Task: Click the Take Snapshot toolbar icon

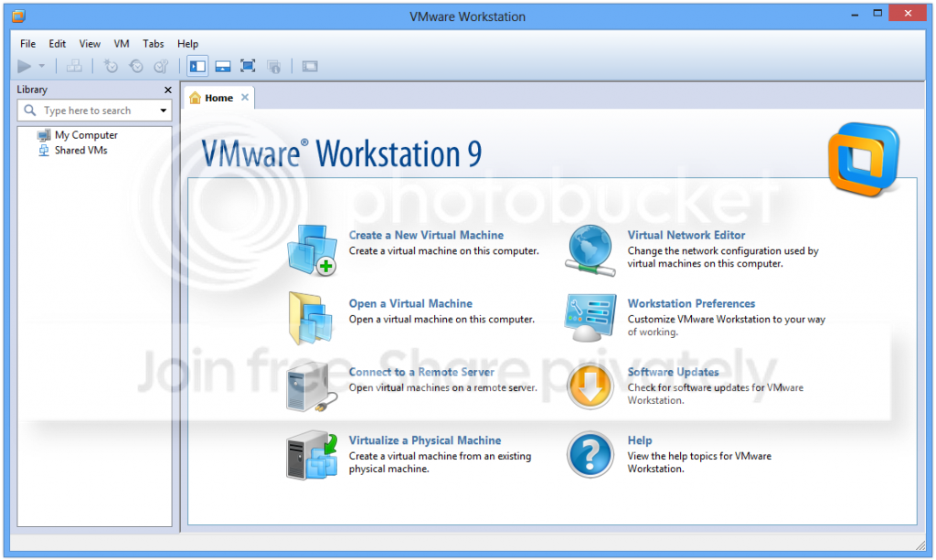Action: [x=111, y=66]
